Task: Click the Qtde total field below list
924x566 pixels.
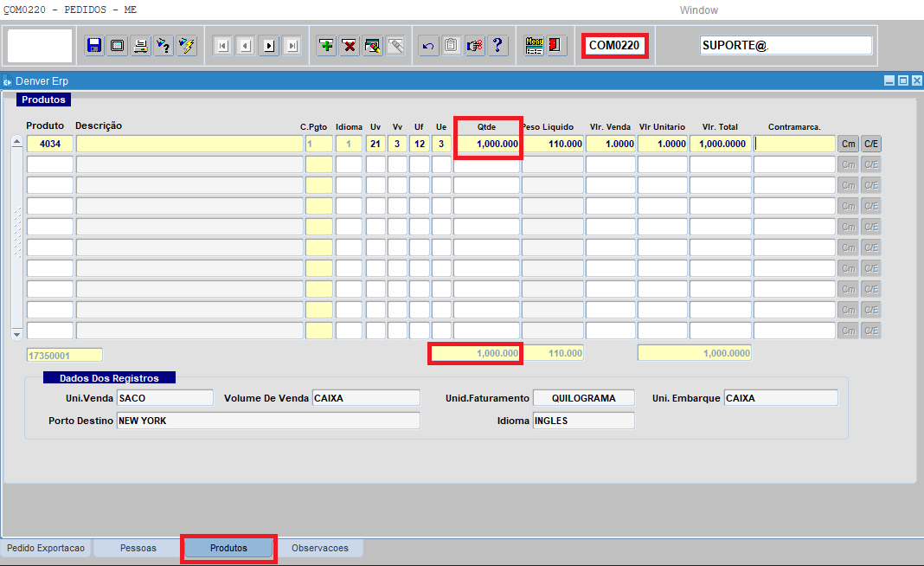Action: 476,353
